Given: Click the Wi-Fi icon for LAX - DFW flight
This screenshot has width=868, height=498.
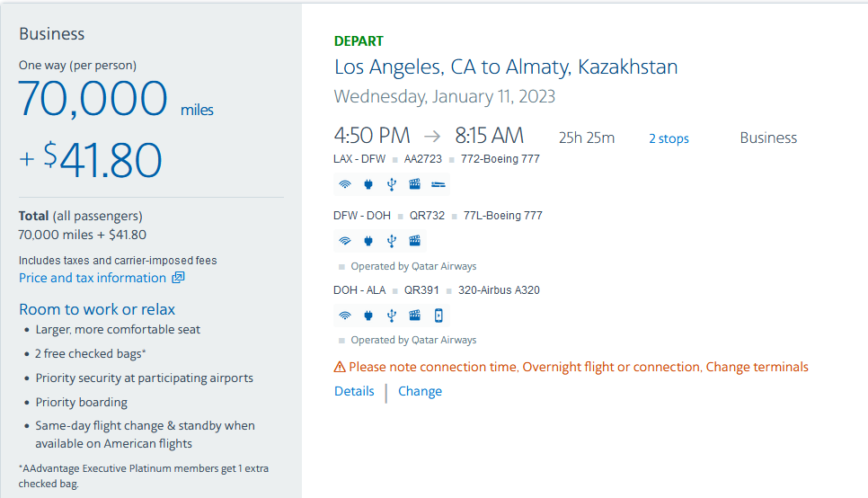Looking at the screenshot, I should [345, 184].
